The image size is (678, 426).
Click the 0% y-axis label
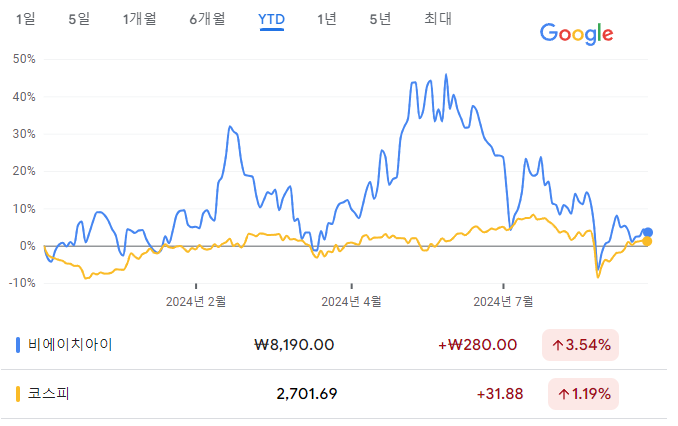(x=28, y=246)
